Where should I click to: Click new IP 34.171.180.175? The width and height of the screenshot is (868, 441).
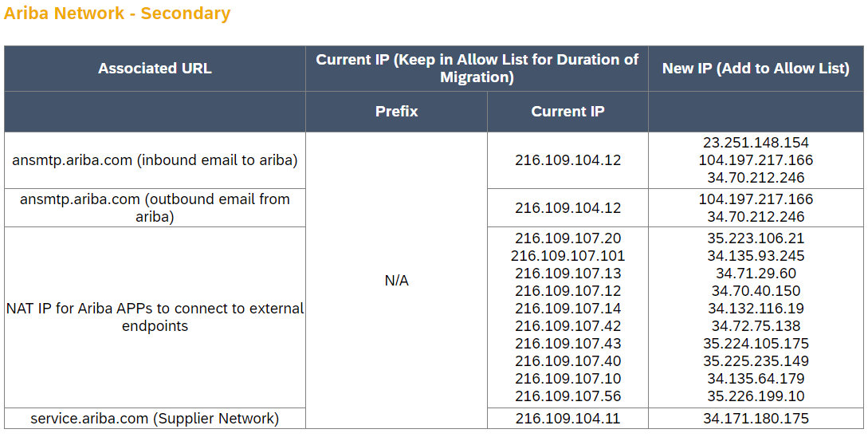pyautogui.click(x=756, y=419)
